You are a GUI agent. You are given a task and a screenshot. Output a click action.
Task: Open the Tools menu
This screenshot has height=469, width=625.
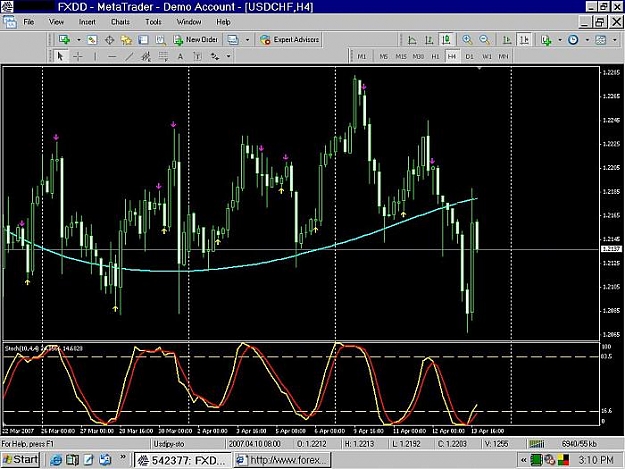pyautogui.click(x=153, y=22)
